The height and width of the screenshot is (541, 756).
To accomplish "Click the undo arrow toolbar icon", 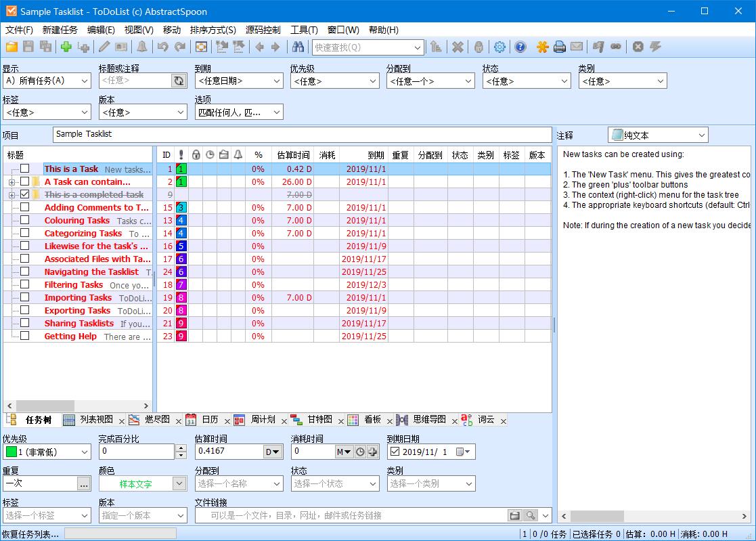I will 162,47.
